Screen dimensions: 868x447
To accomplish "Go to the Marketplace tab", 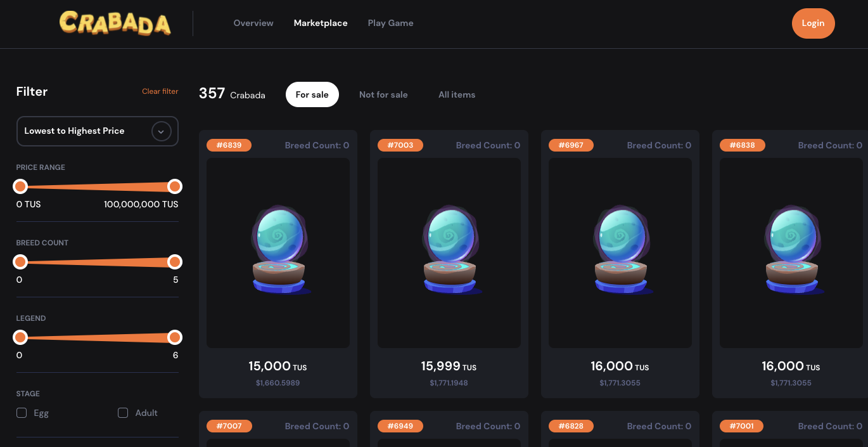I will tap(321, 23).
